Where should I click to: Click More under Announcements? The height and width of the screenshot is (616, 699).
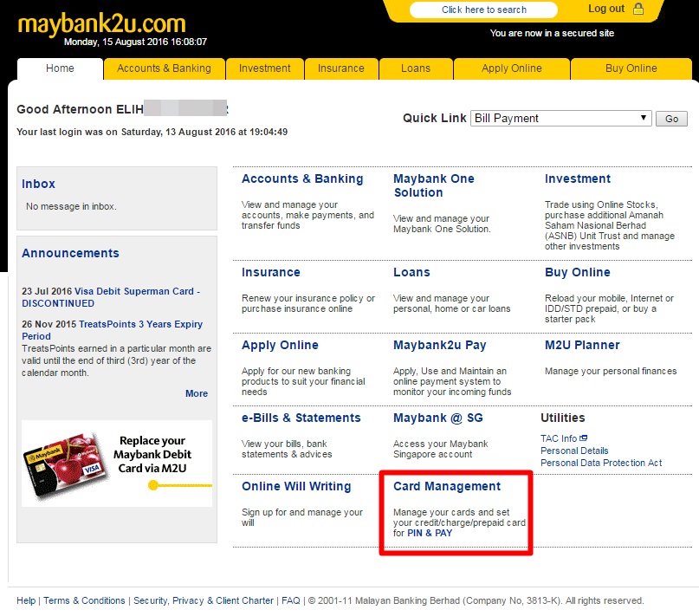point(196,393)
